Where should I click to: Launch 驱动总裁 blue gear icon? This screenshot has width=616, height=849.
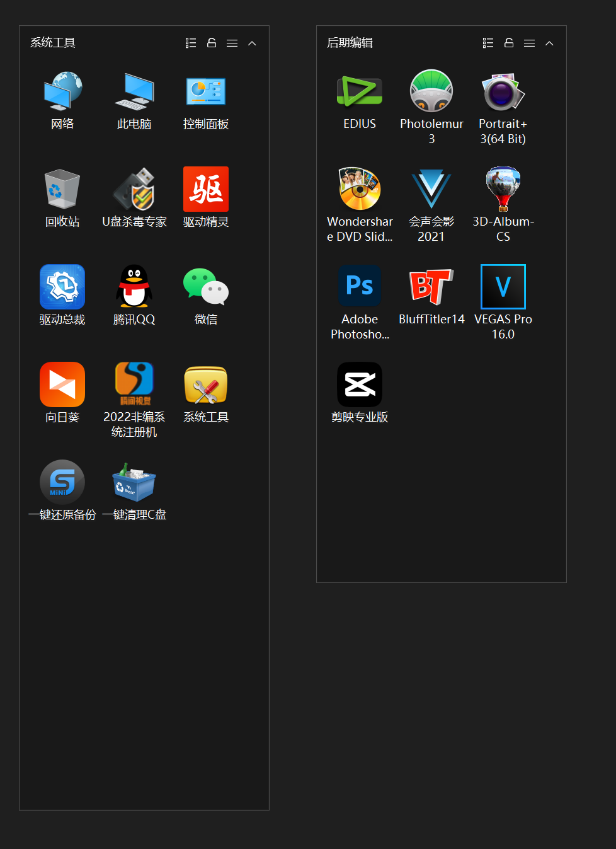coord(62,287)
